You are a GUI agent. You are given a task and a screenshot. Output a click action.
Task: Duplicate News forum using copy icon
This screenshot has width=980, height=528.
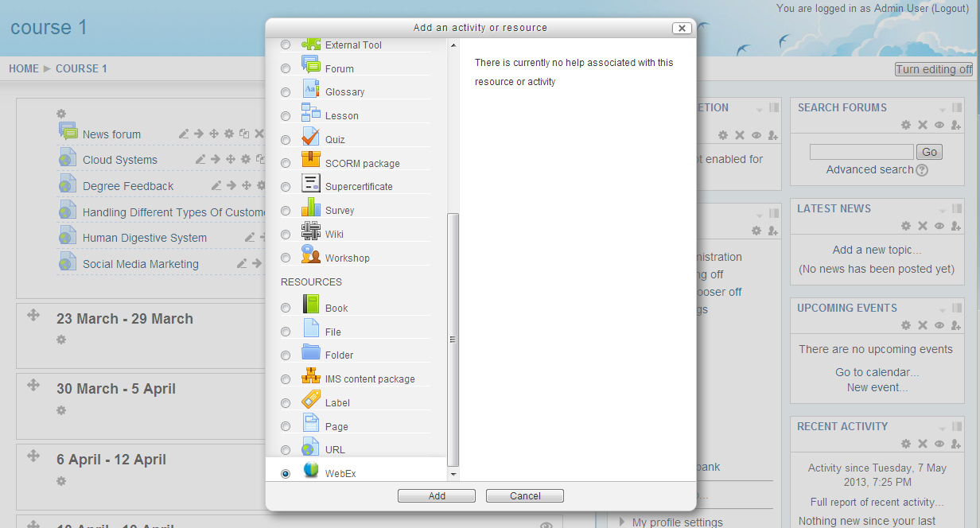pos(244,134)
